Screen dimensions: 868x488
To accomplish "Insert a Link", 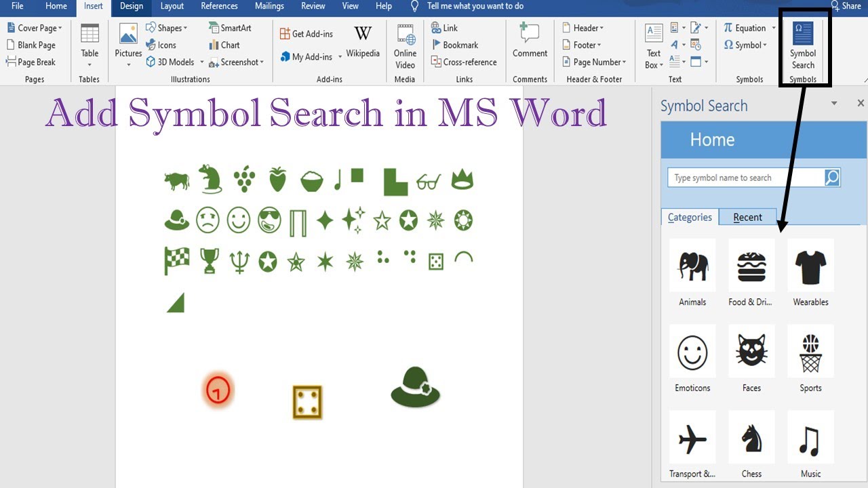I will (x=445, y=28).
